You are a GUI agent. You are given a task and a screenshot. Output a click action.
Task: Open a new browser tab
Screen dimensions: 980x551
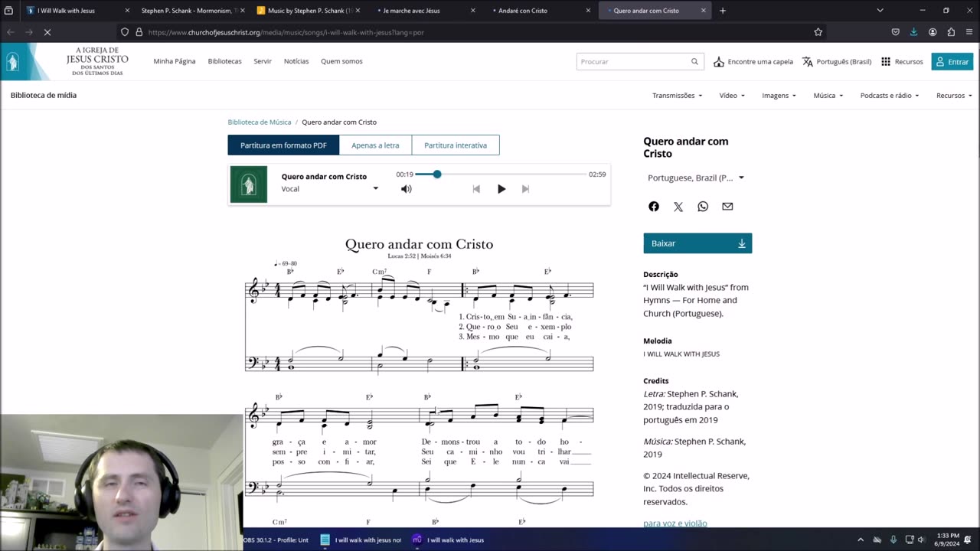723,11
